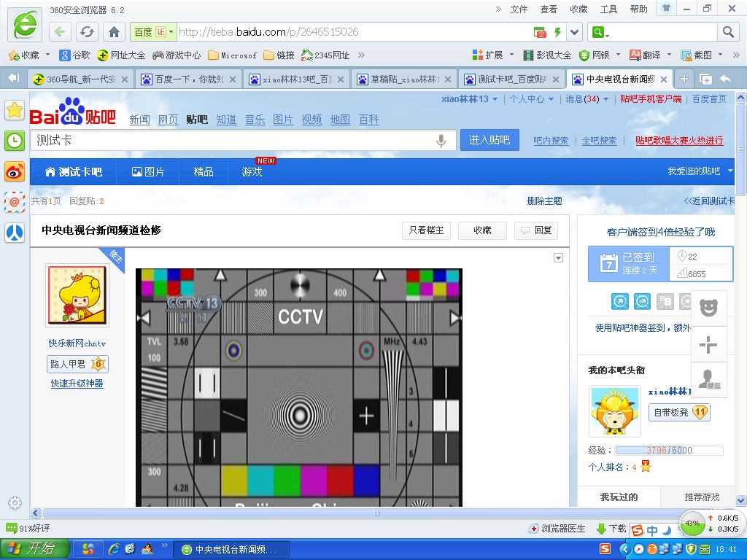Viewport: 747px width, 560px height.
Task: Open the post options dropdown arrow
Action: [558, 258]
